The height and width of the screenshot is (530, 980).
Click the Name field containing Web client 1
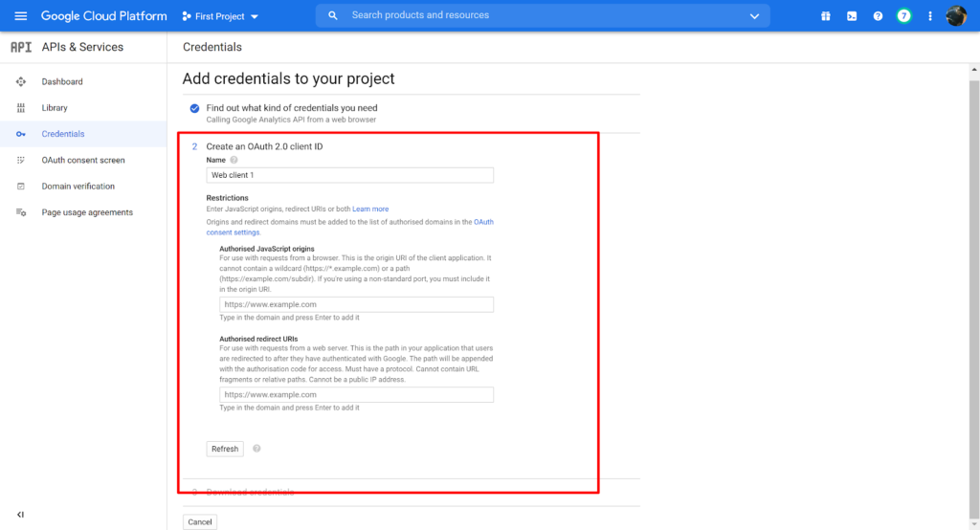tap(349, 175)
